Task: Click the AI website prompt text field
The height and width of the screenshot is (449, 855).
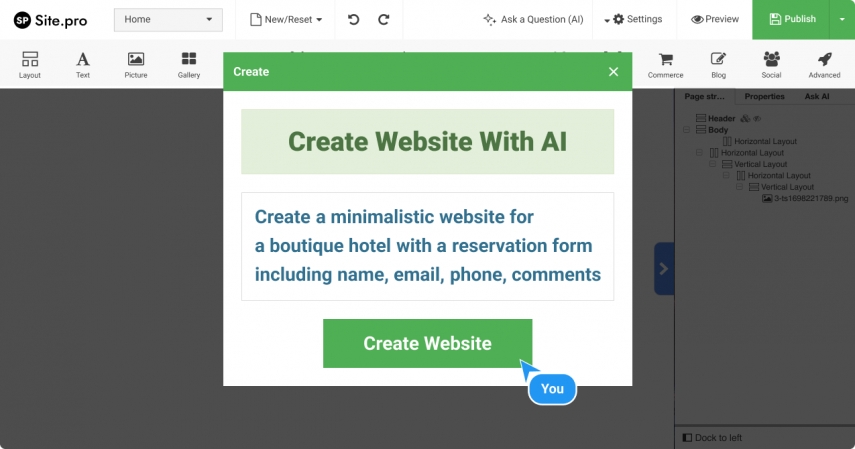Action: [x=428, y=246]
